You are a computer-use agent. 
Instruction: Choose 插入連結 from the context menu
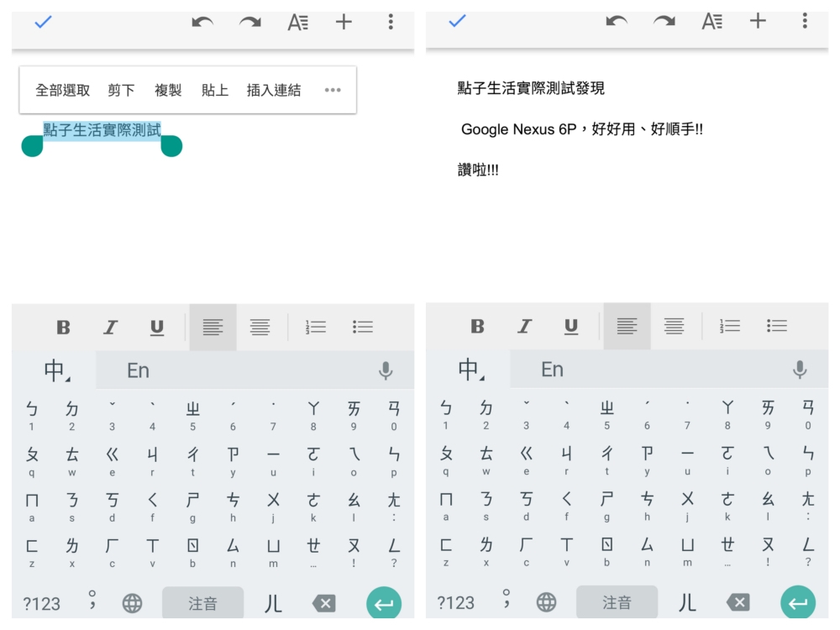[273, 90]
